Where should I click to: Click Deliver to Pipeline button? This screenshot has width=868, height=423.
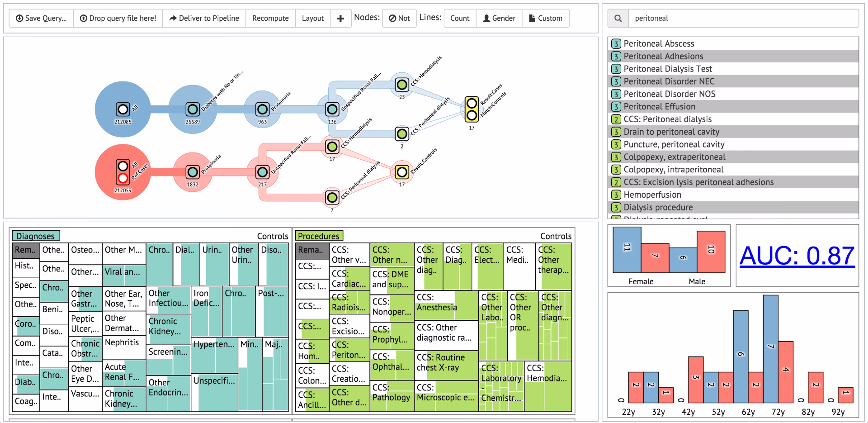point(204,19)
